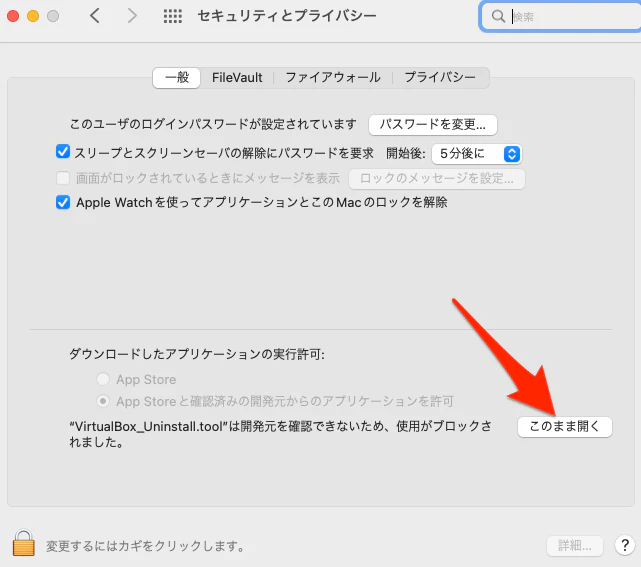Toggle sleep/screensaver password requirement checkbox

point(63,151)
